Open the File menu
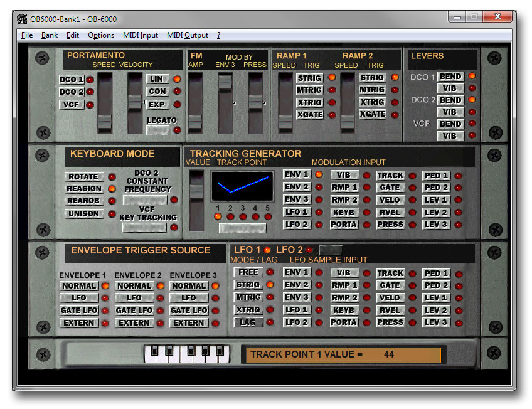The width and height of the screenshot is (532, 409). tap(27, 35)
